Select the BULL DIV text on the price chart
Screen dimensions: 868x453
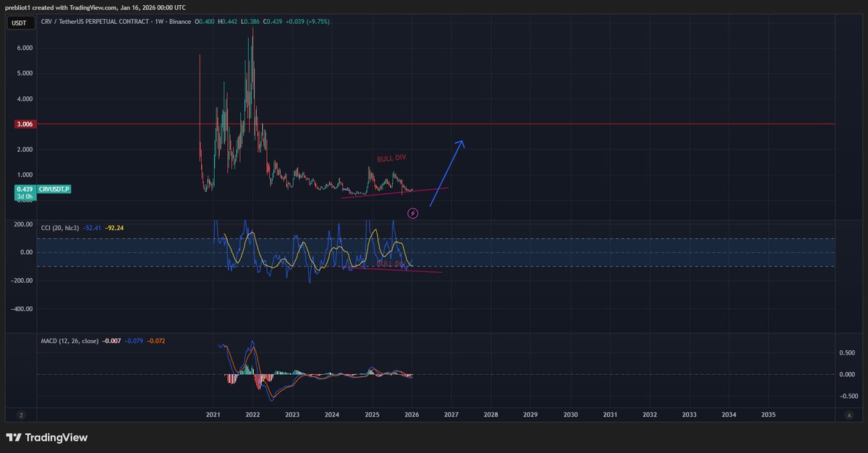(390, 158)
